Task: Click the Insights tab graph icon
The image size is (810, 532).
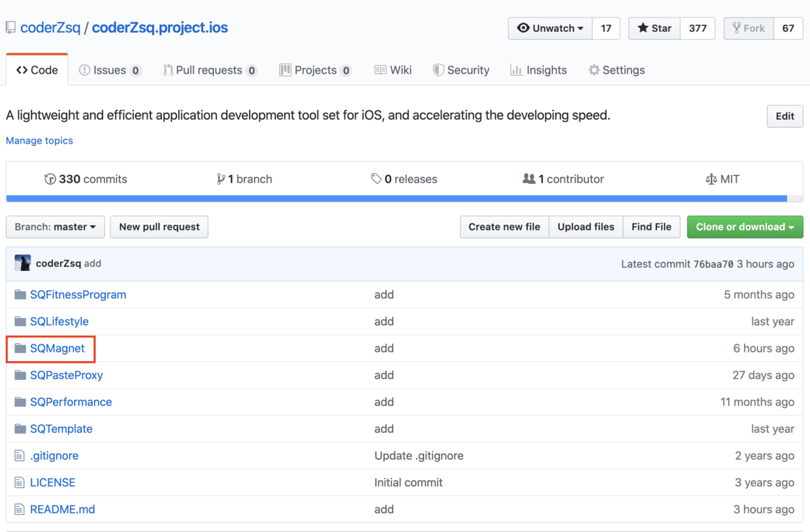Action: point(516,70)
